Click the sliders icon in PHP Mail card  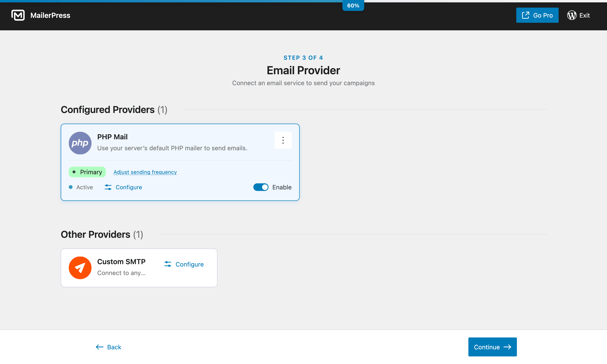(x=108, y=187)
